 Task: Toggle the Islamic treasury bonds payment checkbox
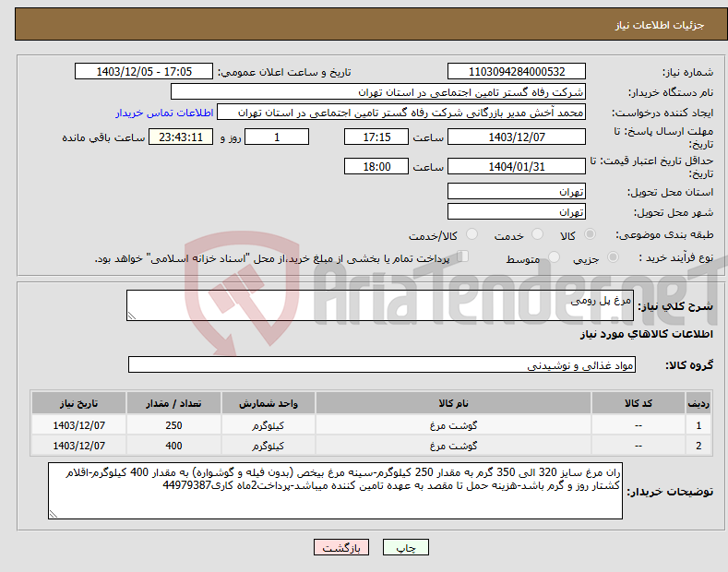[x=463, y=256]
